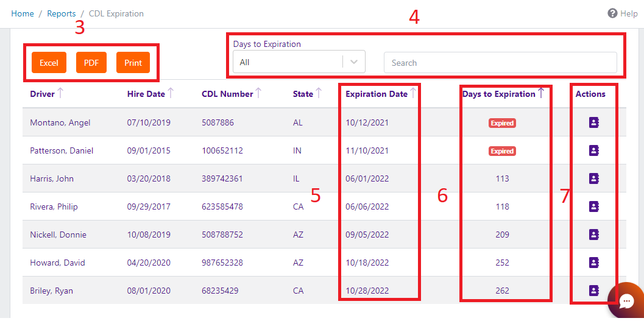Open the Days to Expiration dropdown
Image resolution: width=644 pixels, height=332 pixels.
[299, 62]
